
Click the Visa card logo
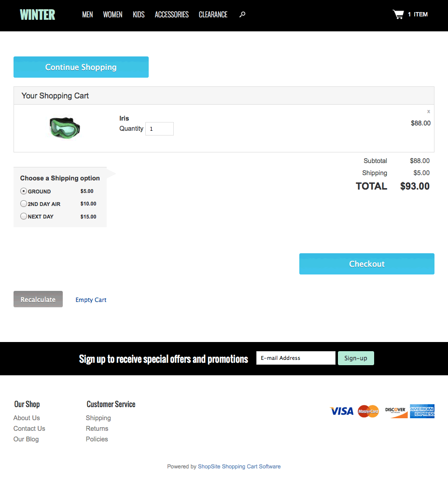click(x=342, y=411)
